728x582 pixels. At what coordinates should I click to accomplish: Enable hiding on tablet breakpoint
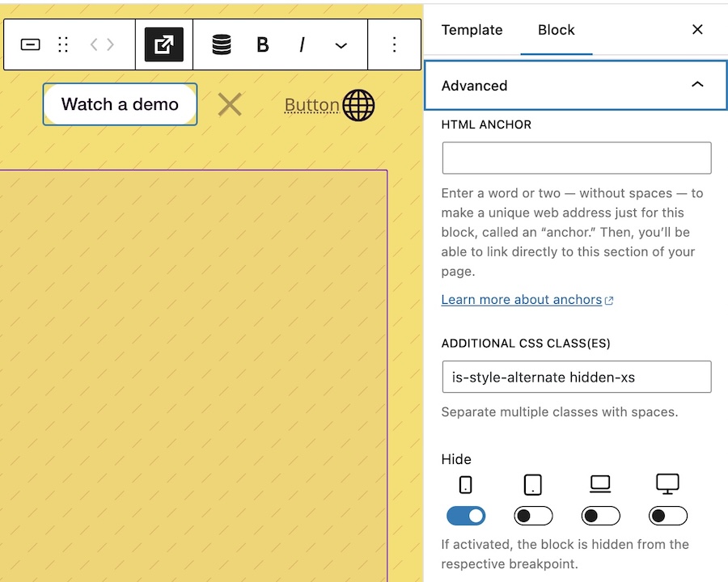tap(532, 516)
